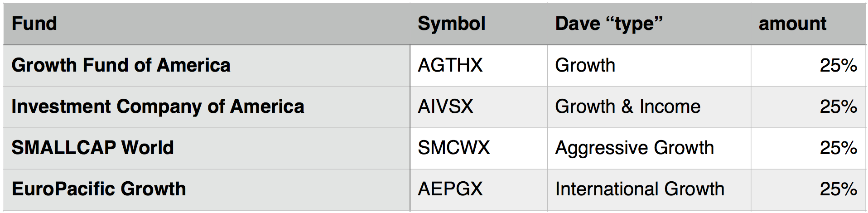This screenshot has height=213, width=868.
Task: Click the Growth & Income cell
Action: pyautogui.click(x=649, y=107)
